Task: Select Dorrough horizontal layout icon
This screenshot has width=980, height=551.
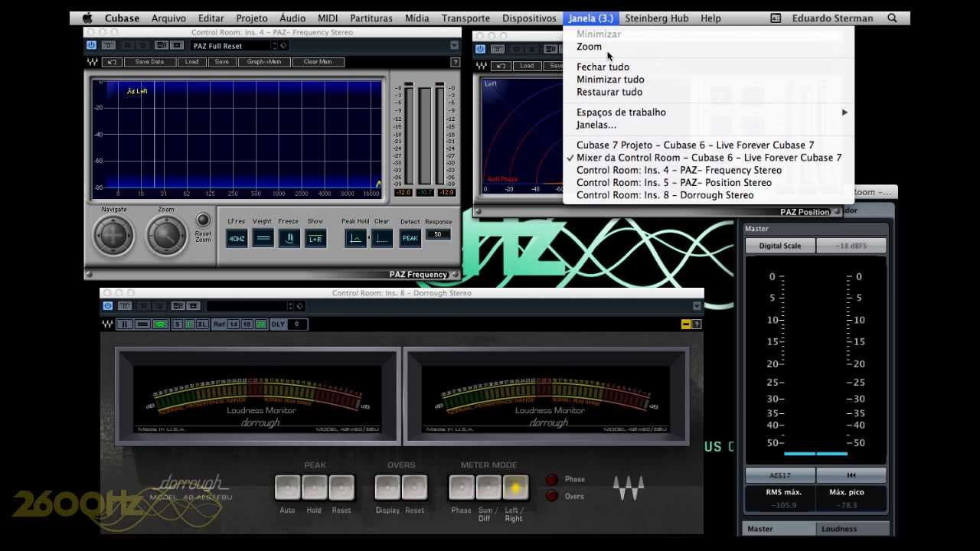Action: pyautogui.click(x=142, y=324)
